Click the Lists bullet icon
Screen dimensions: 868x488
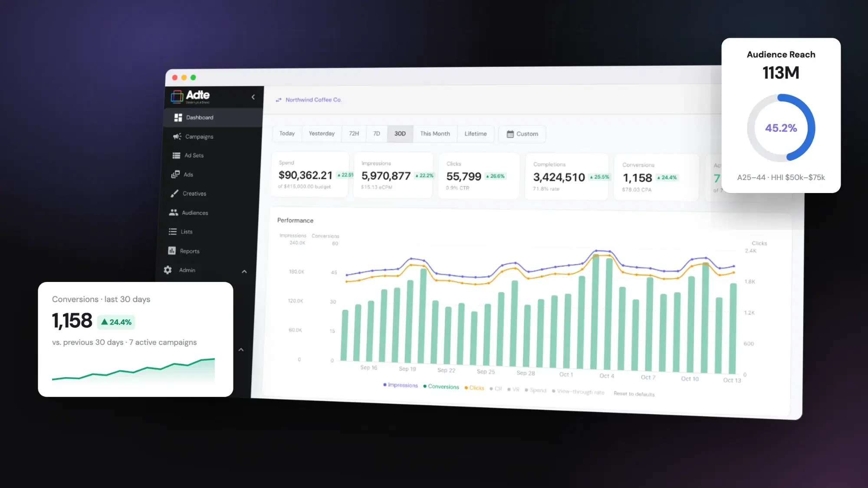click(173, 232)
